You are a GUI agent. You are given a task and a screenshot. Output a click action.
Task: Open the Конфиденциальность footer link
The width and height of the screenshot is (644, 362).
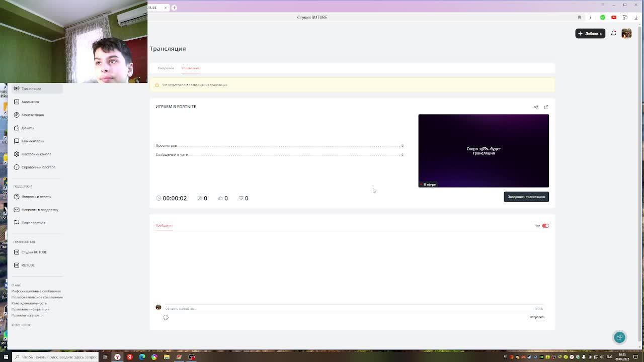pos(29,303)
